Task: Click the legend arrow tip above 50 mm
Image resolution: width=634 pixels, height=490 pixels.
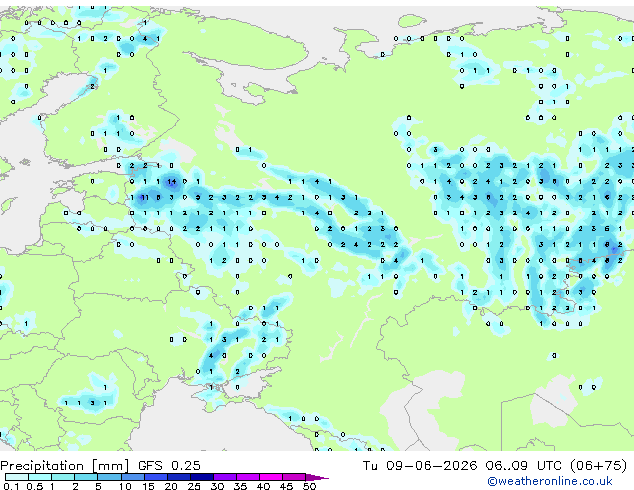Action: point(317,478)
